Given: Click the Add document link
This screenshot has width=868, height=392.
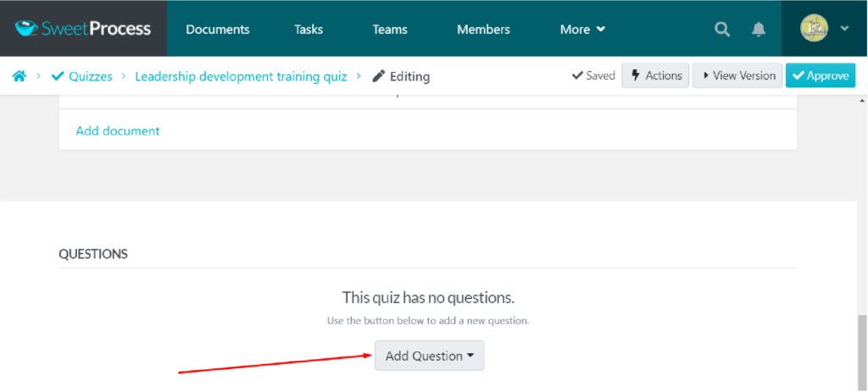Looking at the screenshot, I should point(118,130).
